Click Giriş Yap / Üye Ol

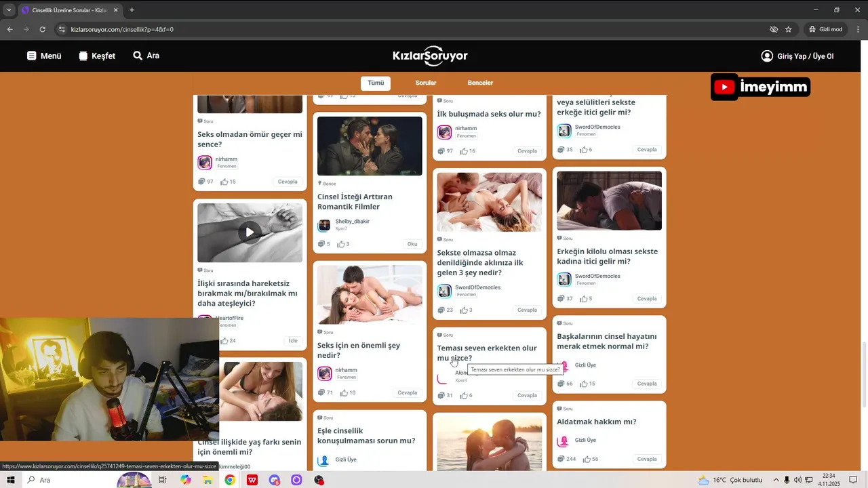[797, 56]
